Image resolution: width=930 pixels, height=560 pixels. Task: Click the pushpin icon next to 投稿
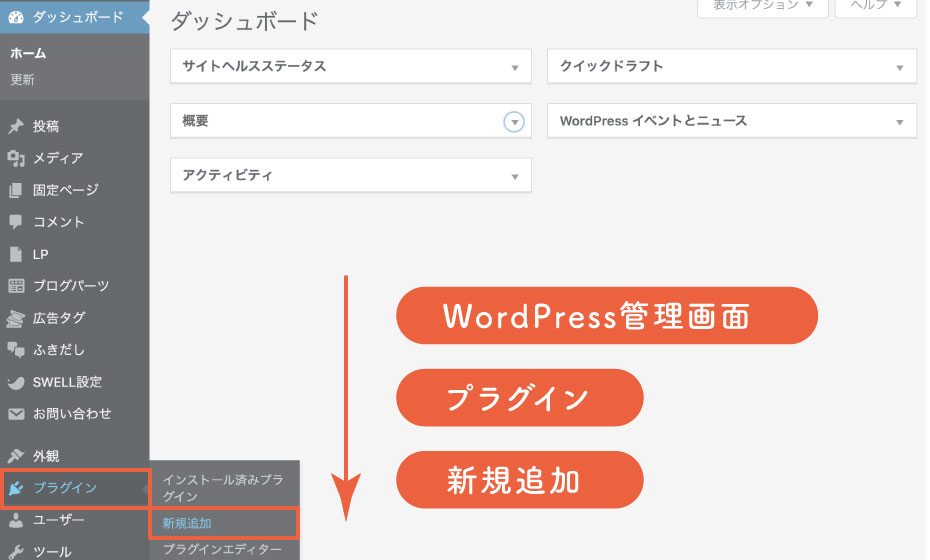tap(16, 126)
